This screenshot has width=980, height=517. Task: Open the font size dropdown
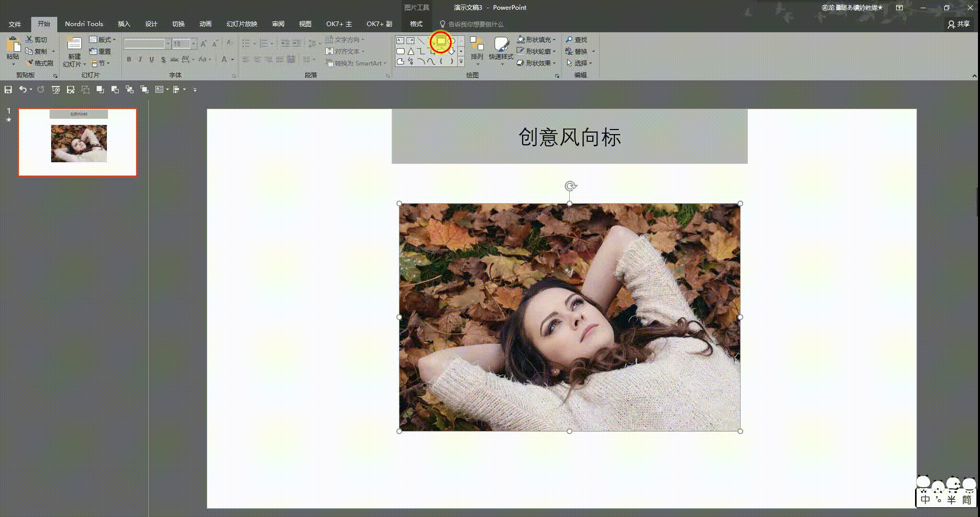point(193,44)
